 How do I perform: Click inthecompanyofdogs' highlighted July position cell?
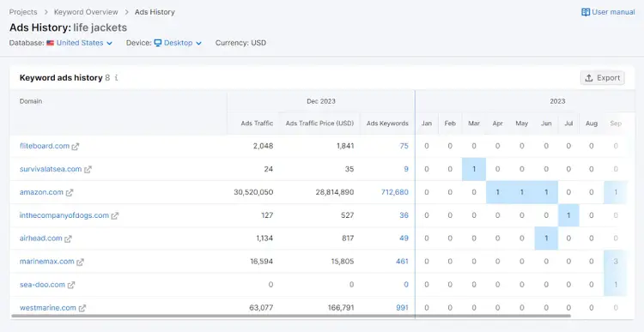568,215
